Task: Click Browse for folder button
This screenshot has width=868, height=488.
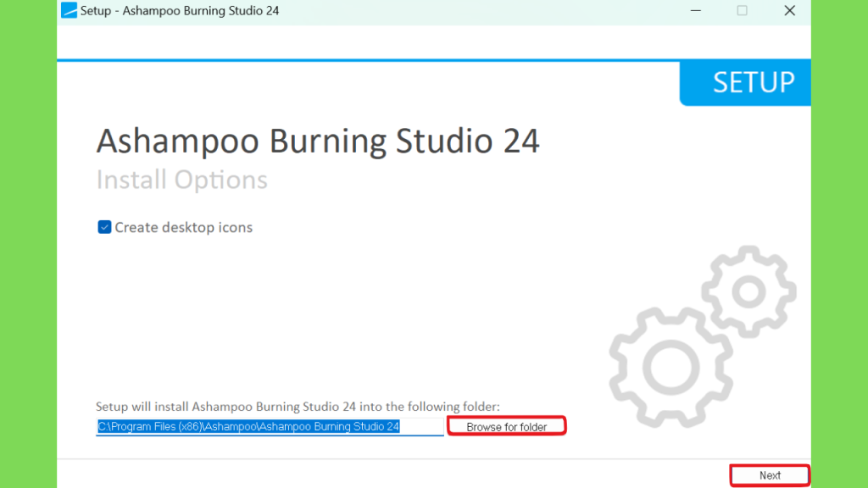Action: [507, 427]
